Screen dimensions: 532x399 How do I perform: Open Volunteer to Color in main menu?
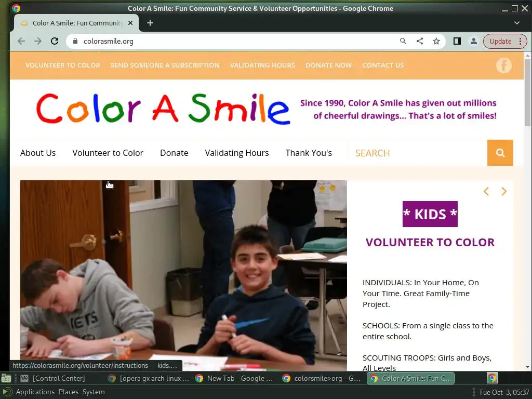click(x=108, y=153)
